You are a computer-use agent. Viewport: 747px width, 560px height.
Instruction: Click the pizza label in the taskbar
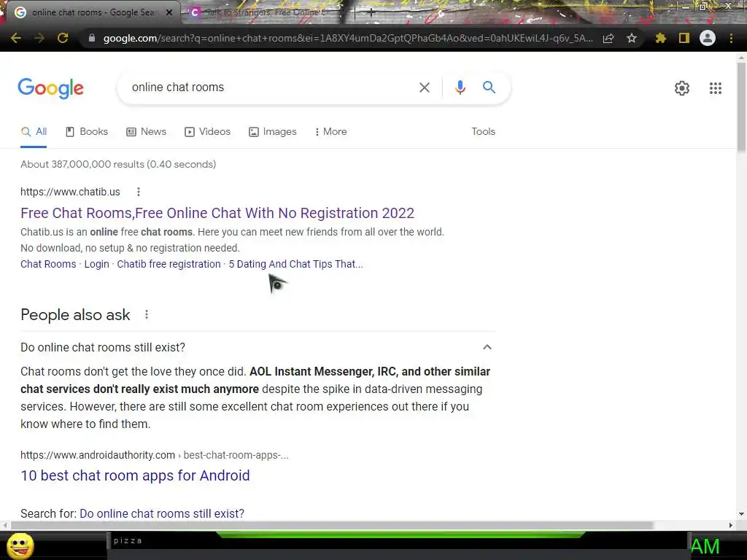click(x=128, y=540)
